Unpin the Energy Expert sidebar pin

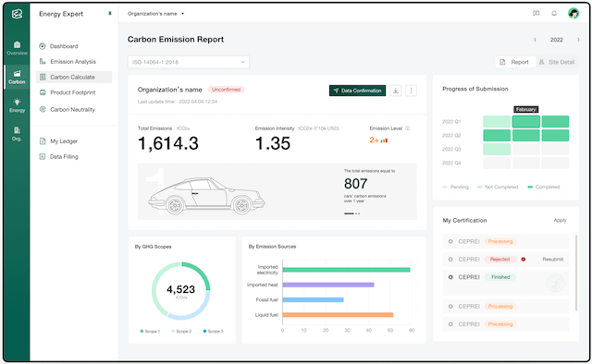click(110, 14)
